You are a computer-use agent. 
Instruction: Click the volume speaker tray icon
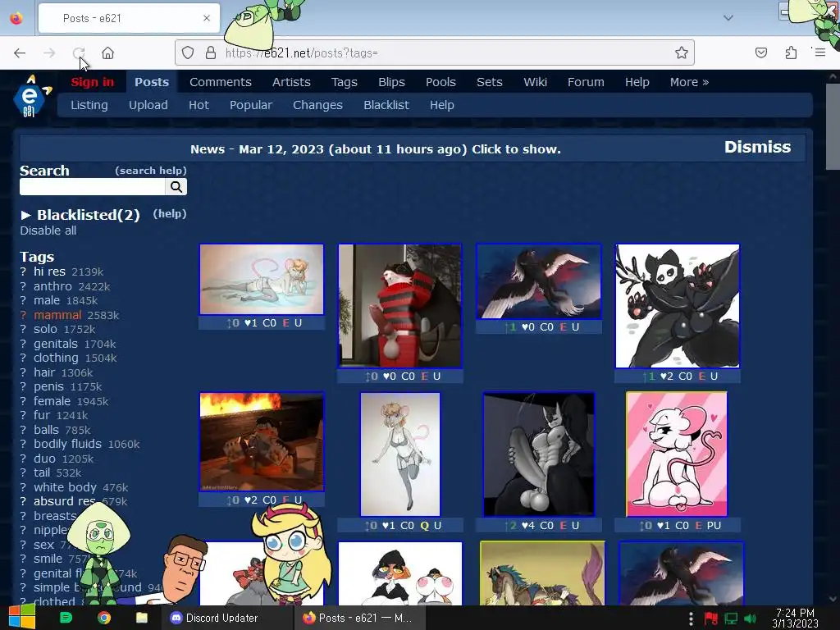pyautogui.click(x=750, y=619)
